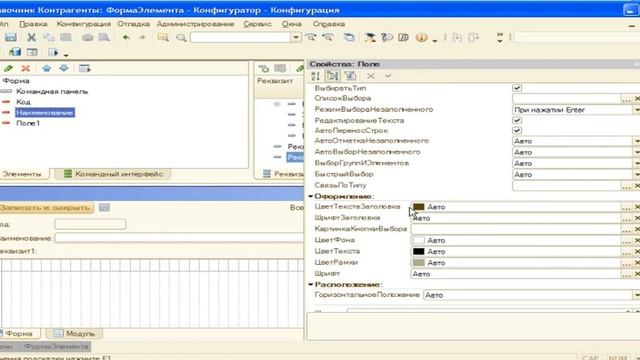Open the configuration tree icon in second toolbar row
Image resolution: width=640 pixels, height=360 pixels.
15,52
